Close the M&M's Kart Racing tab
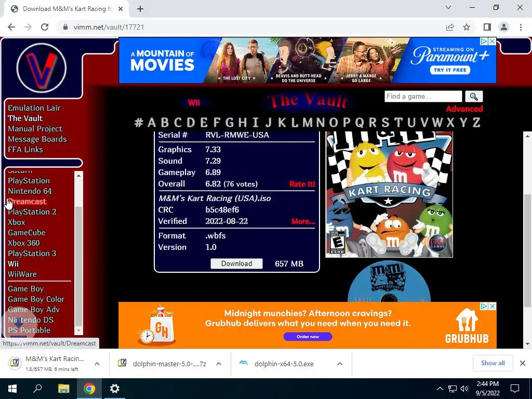The image size is (532, 399). (x=120, y=9)
